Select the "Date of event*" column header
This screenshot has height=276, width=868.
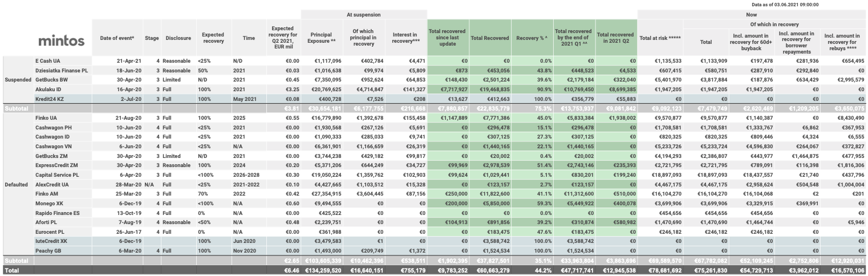tap(117, 38)
